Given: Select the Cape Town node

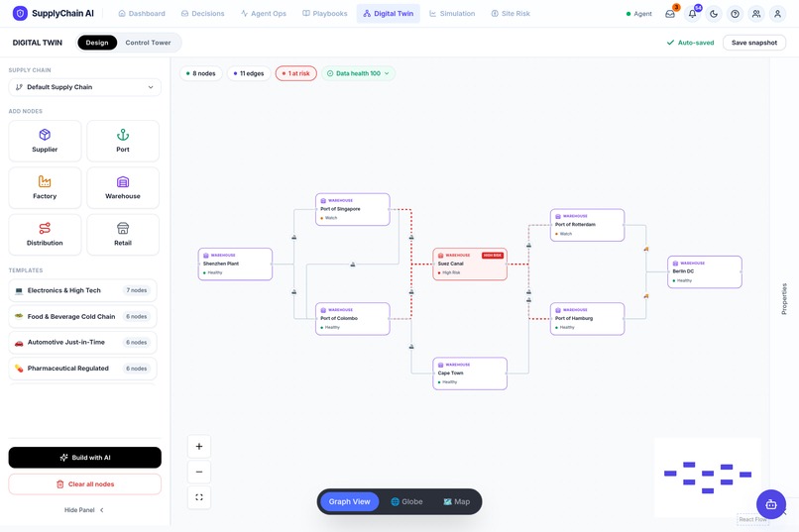Looking at the screenshot, I should (470, 373).
